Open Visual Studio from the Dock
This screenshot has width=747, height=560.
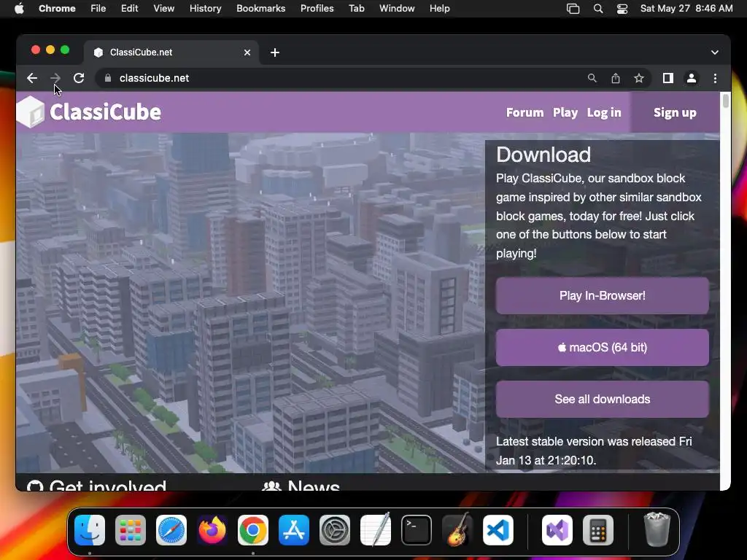[x=557, y=530]
